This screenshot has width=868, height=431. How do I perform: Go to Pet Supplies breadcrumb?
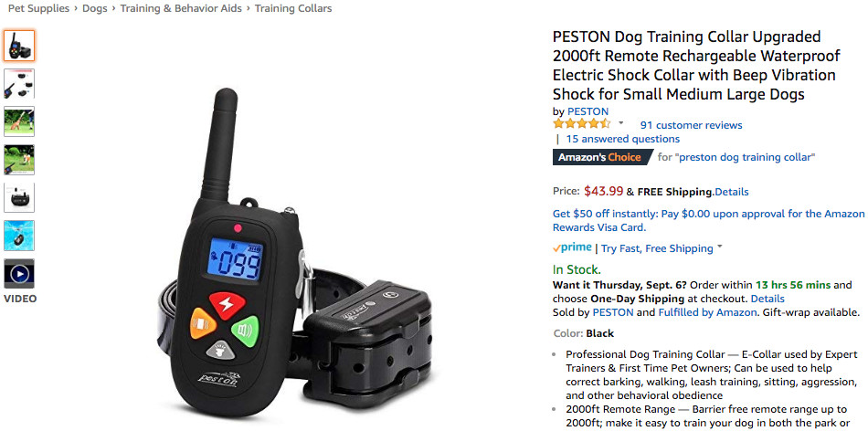38,8
